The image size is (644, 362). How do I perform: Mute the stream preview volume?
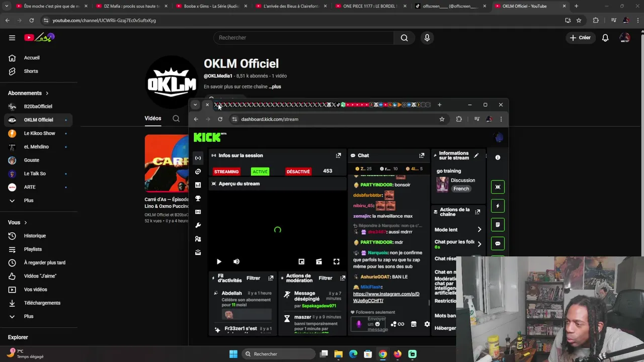click(236, 261)
